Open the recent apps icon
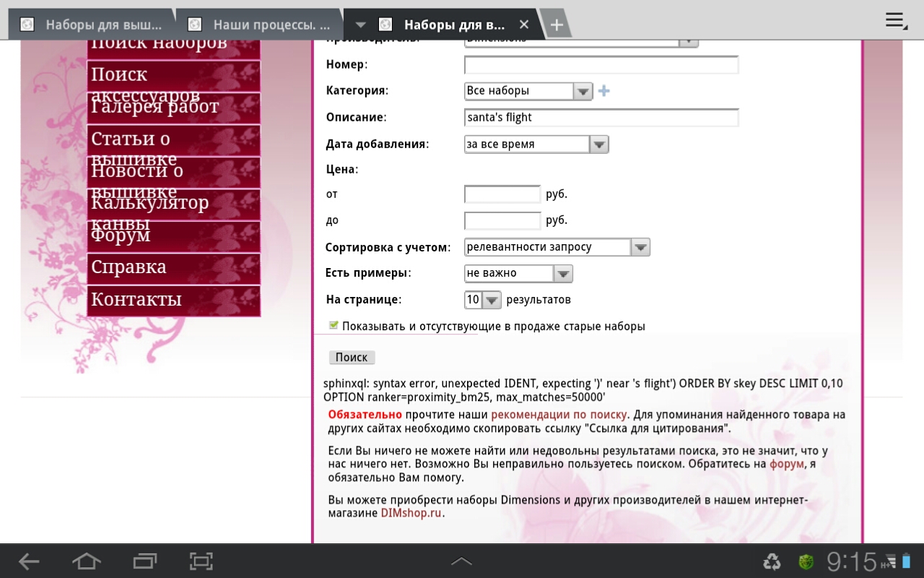Screen dimensions: 924x578 click(144, 561)
